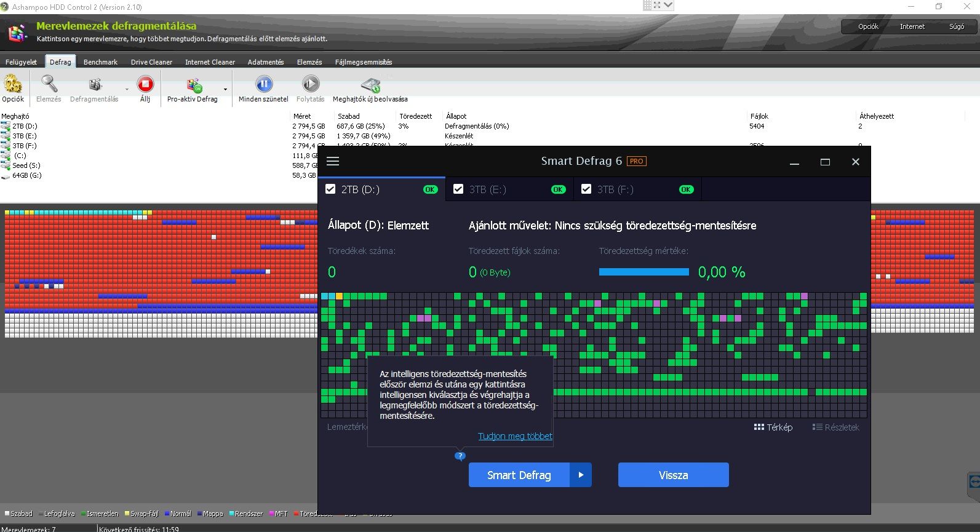Click the Súgó help button
Screen dimensions: 980x532
tap(957, 26)
